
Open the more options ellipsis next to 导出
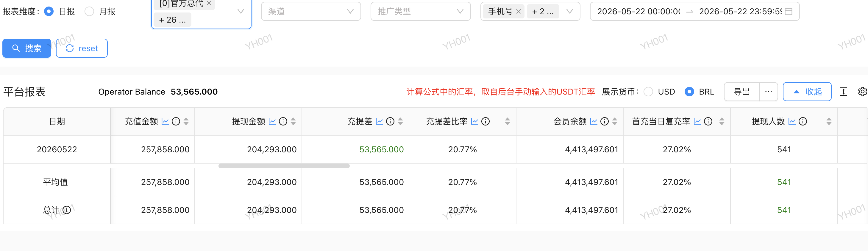coord(768,92)
